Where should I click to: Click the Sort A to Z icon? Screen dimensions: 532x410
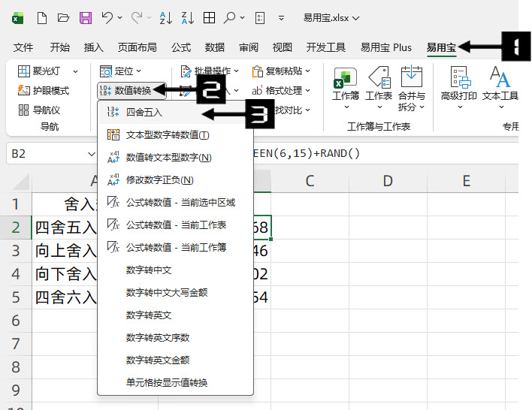[166, 17]
